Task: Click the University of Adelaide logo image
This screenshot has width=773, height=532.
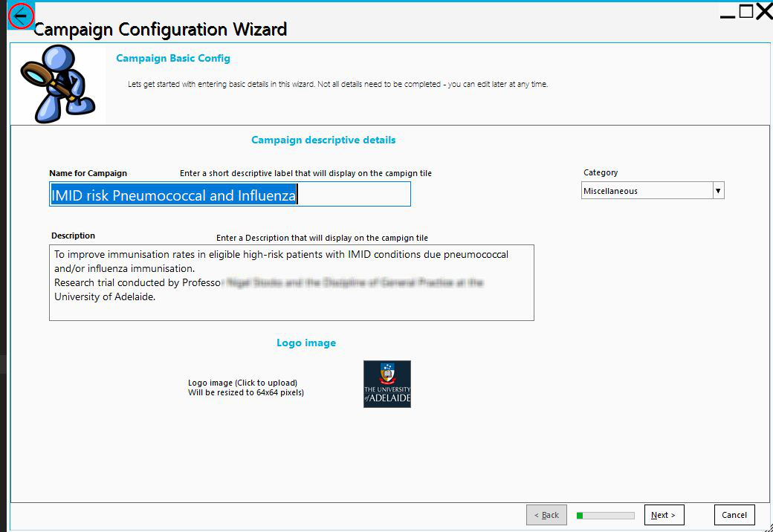Action: pos(386,384)
